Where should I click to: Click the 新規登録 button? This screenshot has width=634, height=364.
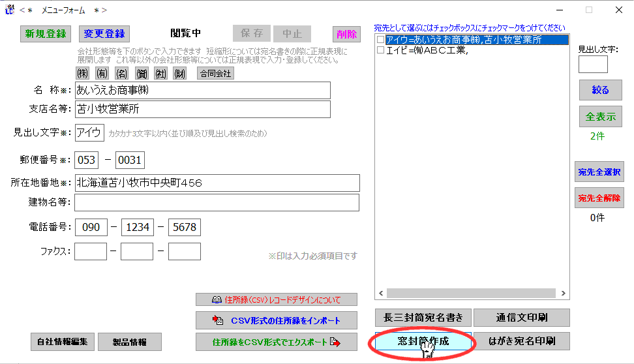click(46, 34)
